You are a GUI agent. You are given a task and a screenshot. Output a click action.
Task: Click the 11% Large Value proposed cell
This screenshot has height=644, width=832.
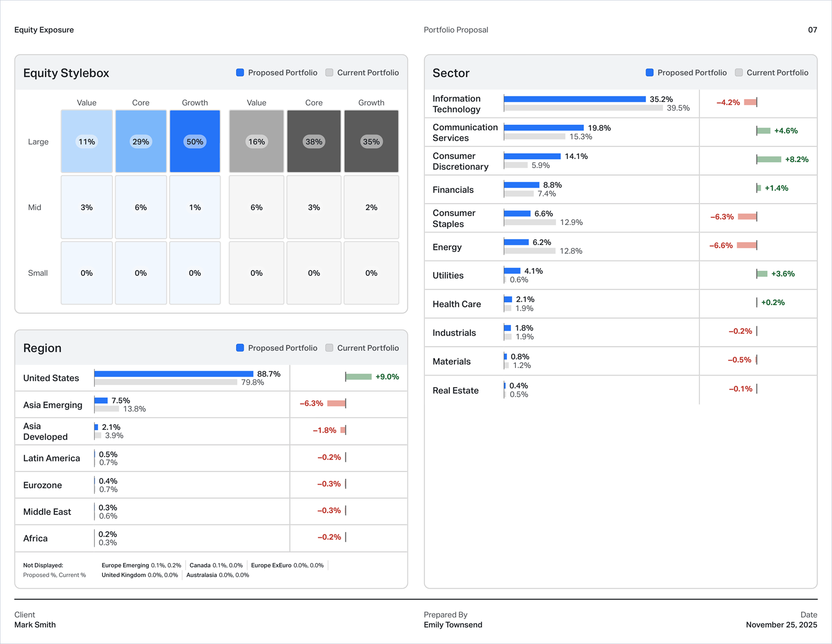point(87,141)
